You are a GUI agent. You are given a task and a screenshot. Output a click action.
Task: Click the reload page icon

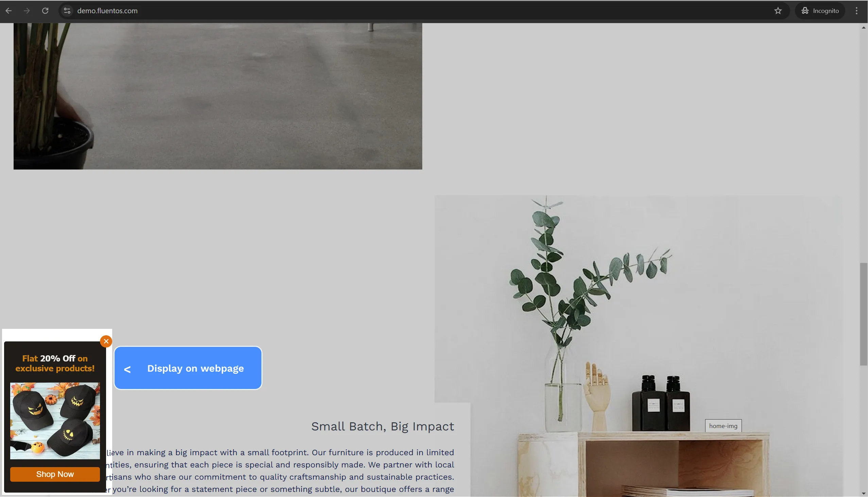(46, 11)
